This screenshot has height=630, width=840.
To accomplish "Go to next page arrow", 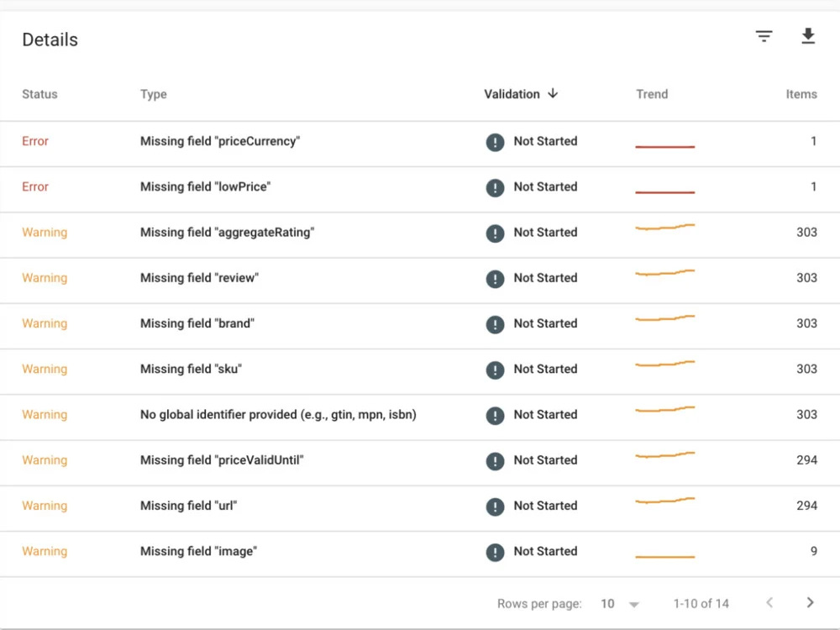I will 810,602.
